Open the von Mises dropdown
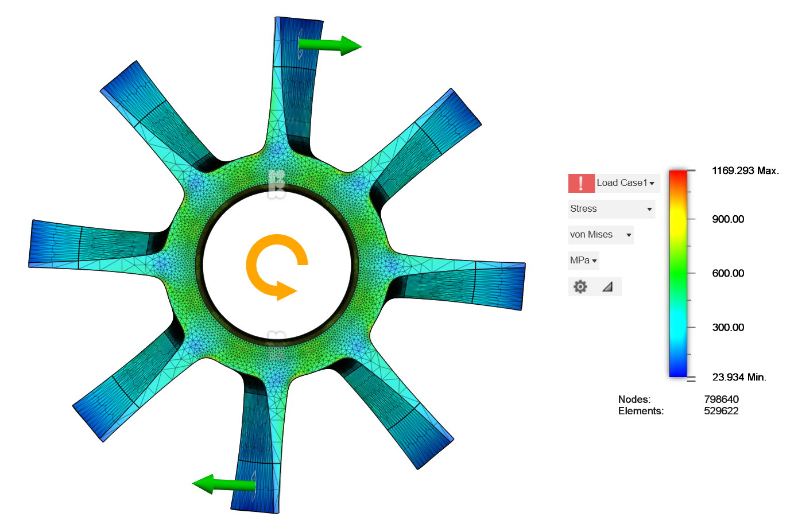The image size is (798, 532). click(x=601, y=235)
